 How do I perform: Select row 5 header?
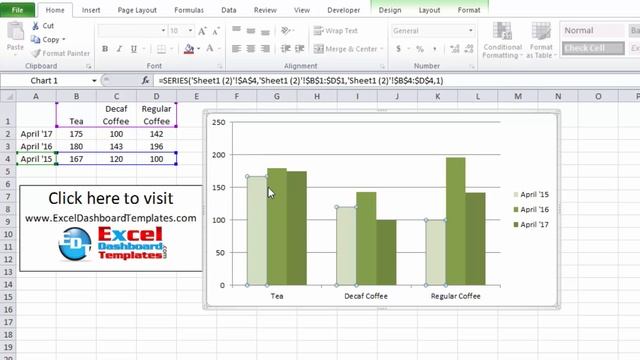8,171
